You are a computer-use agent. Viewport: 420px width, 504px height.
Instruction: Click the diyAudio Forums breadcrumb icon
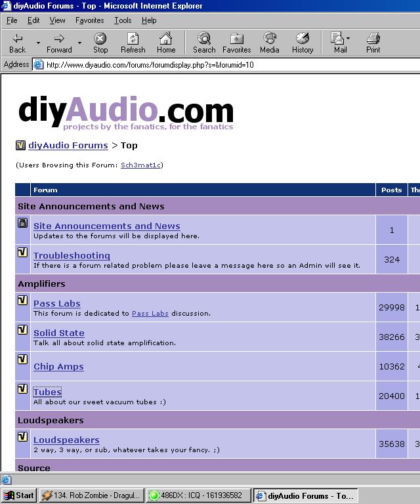coord(20,145)
